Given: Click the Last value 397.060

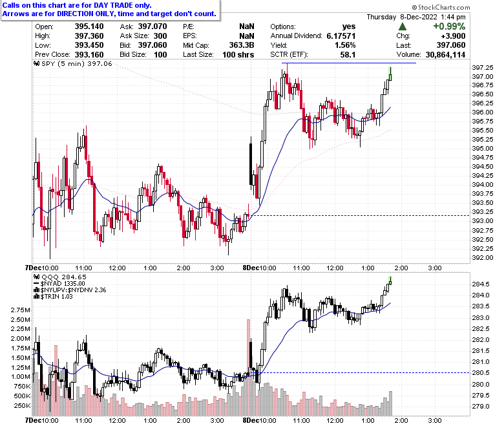Looking at the screenshot, I should click(x=451, y=45).
